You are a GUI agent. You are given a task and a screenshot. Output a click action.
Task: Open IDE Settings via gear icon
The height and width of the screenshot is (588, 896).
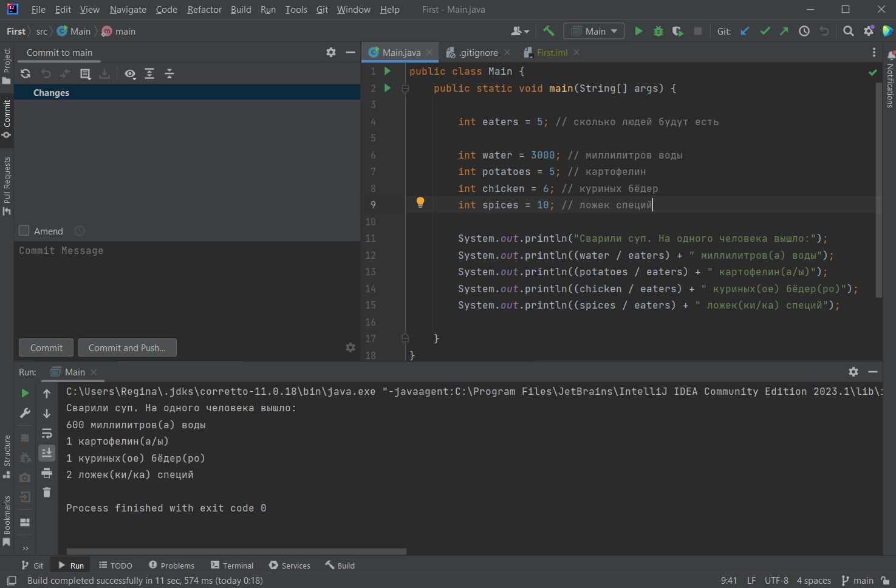pyautogui.click(x=868, y=30)
